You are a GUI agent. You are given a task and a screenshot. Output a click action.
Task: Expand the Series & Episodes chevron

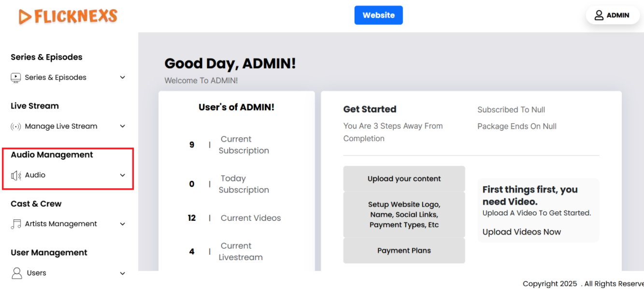pyautogui.click(x=123, y=77)
